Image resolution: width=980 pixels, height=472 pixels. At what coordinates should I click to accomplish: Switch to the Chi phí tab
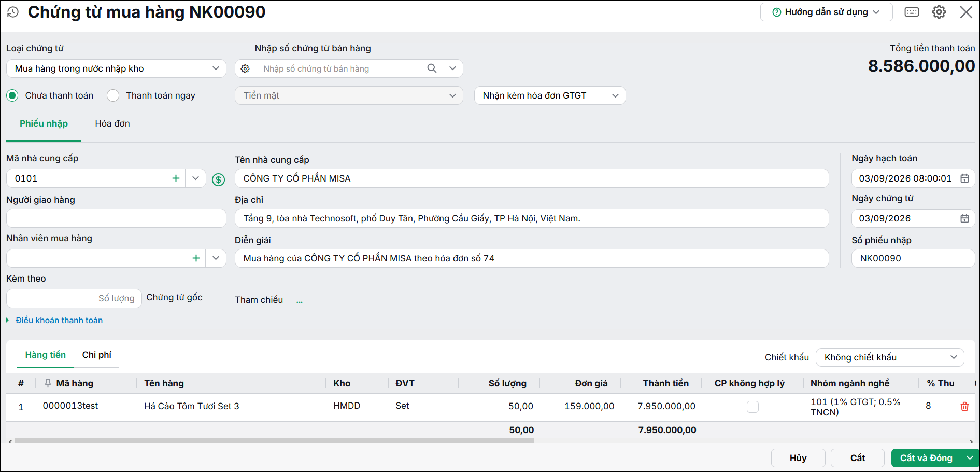tap(97, 355)
